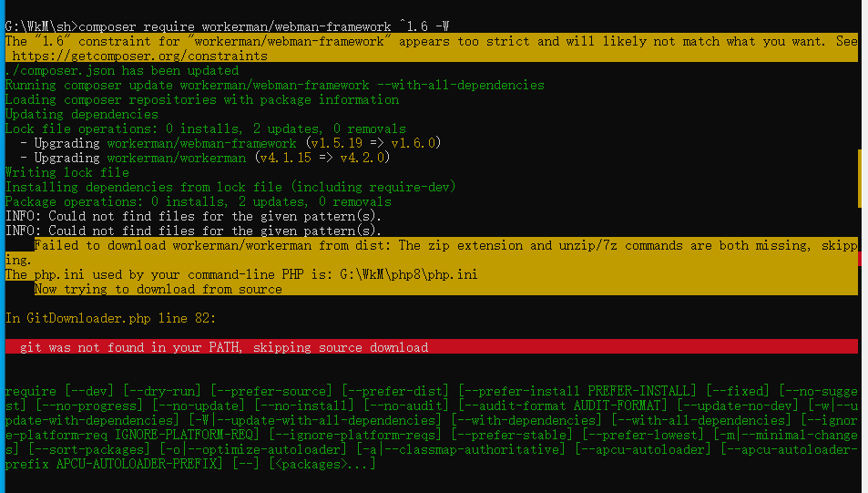Click the './composer.json has been updated' line

coord(122,70)
